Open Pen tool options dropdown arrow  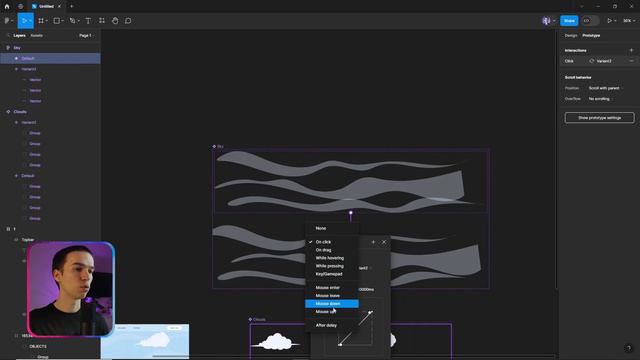pyautogui.click(x=78, y=21)
